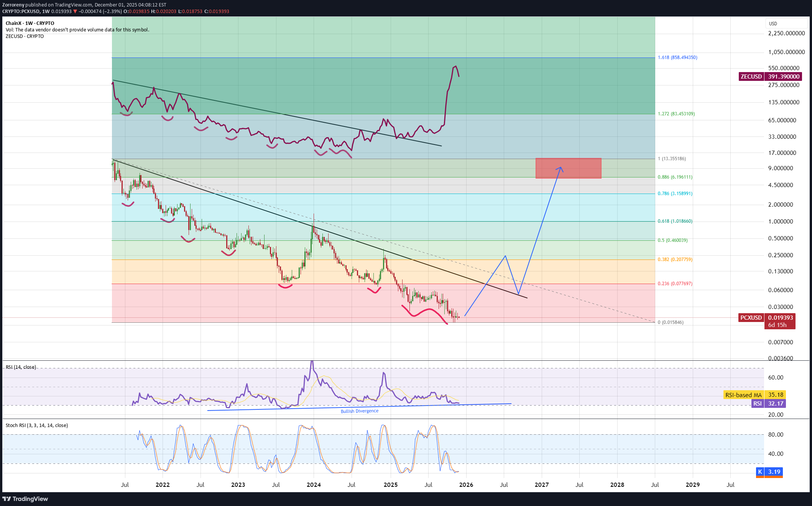Click the red target zone rectangle
The height and width of the screenshot is (506, 812).
pyautogui.click(x=583, y=169)
